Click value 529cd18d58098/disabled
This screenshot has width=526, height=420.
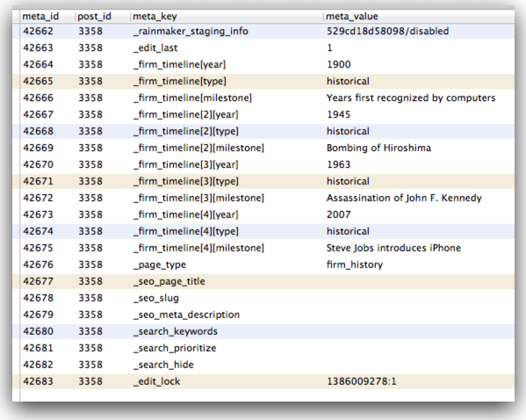[387, 32]
